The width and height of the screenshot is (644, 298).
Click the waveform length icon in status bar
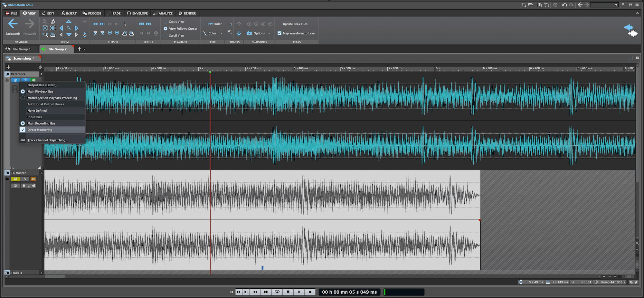548,282
